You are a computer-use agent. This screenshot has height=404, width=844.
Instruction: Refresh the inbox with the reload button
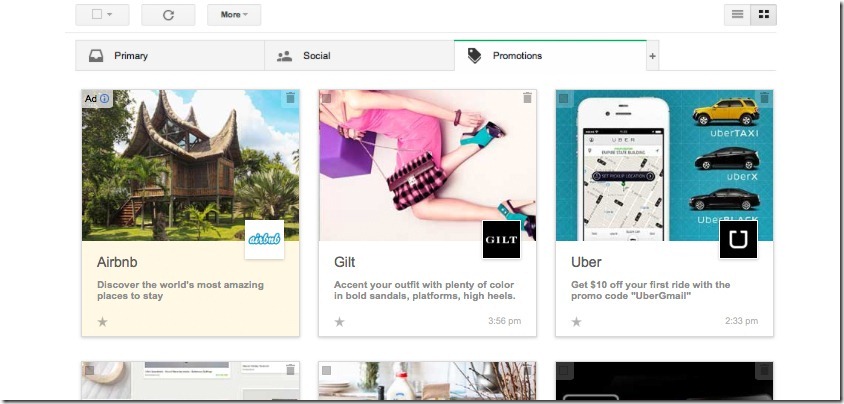pyautogui.click(x=168, y=15)
